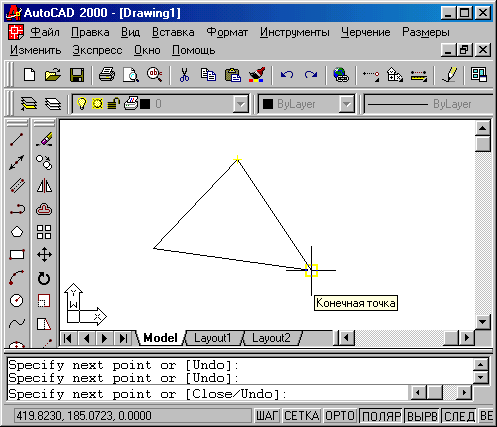Click the Undo arrow icon
Screen dimensions: 497x427
pyautogui.click(x=287, y=75)
